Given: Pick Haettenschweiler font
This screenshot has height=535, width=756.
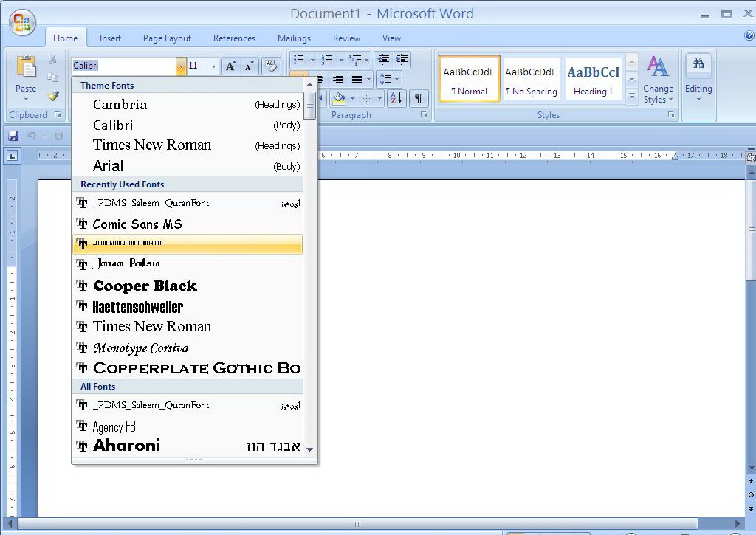Looking at the screenshot, I should 188,306.
